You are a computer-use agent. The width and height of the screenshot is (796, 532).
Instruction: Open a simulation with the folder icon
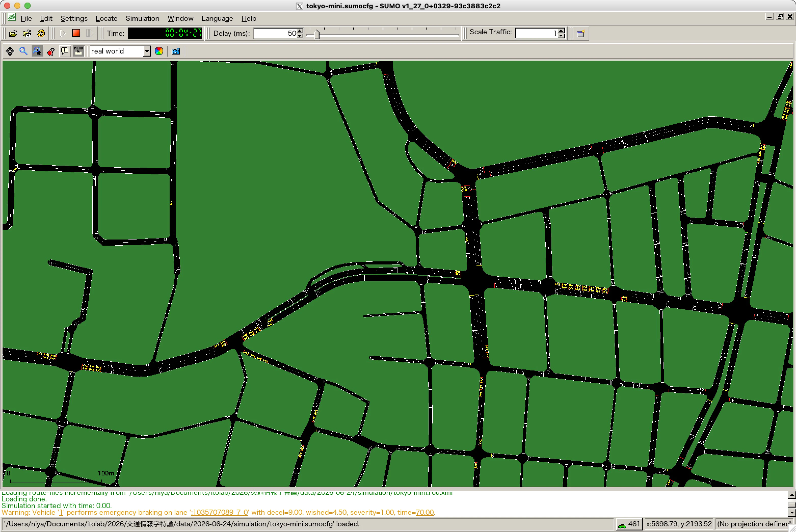click(x=13, y=33)
